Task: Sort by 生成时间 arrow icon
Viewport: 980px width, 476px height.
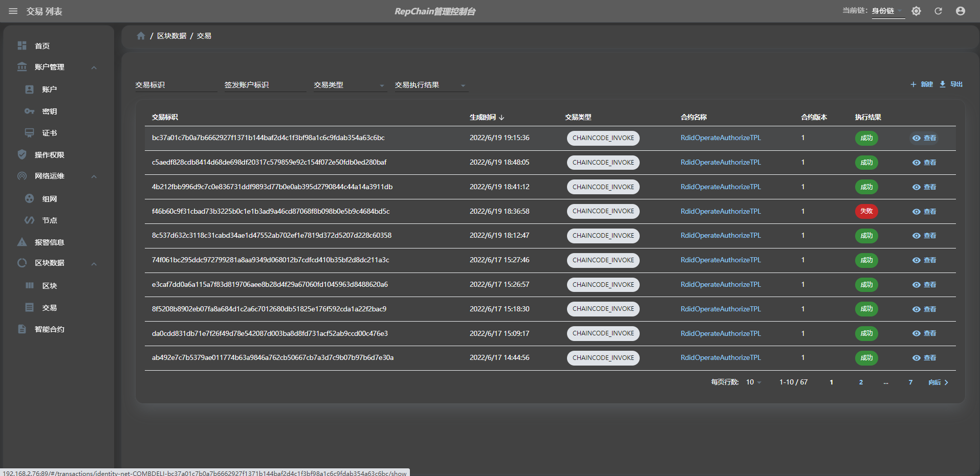Action: (502, 118)
